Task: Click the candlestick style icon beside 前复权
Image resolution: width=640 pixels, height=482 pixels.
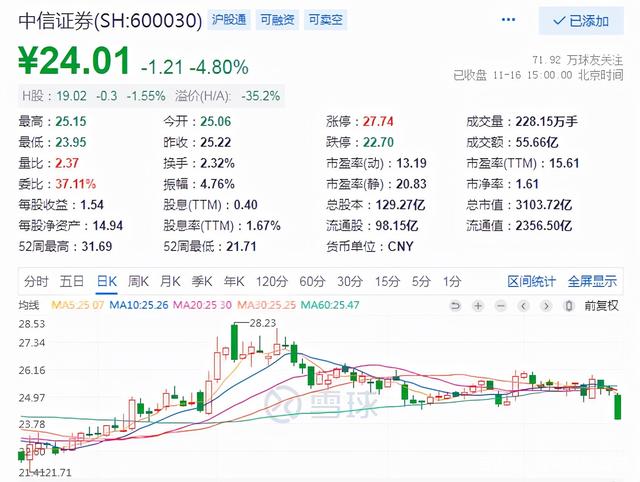Action: [569, 306]
